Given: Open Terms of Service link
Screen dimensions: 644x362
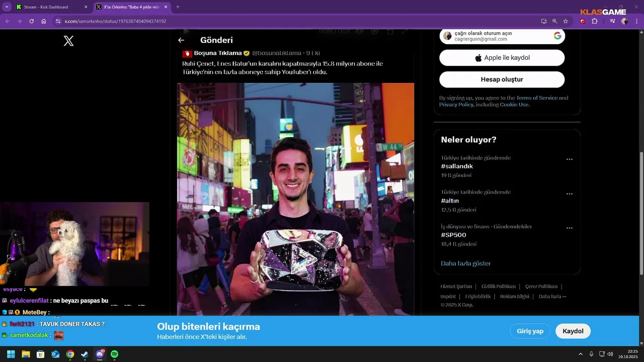Looking at the screenshot, I should [x=537, y=98].
